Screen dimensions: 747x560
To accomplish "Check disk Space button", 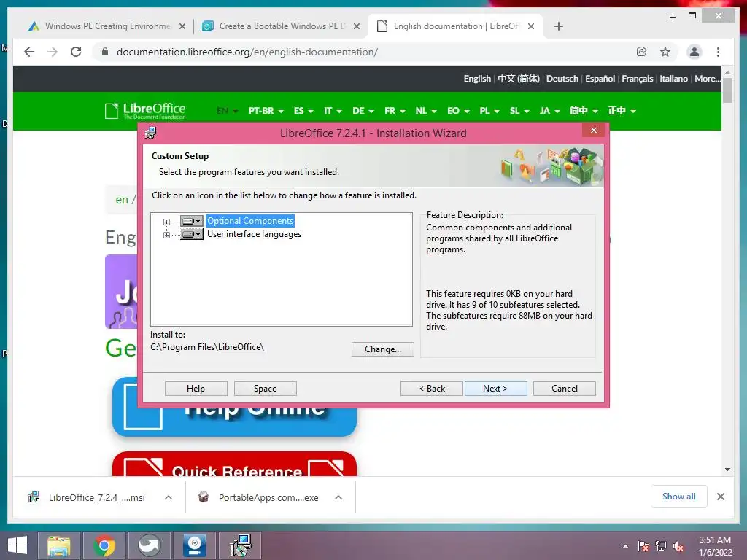I will [266, 389].
